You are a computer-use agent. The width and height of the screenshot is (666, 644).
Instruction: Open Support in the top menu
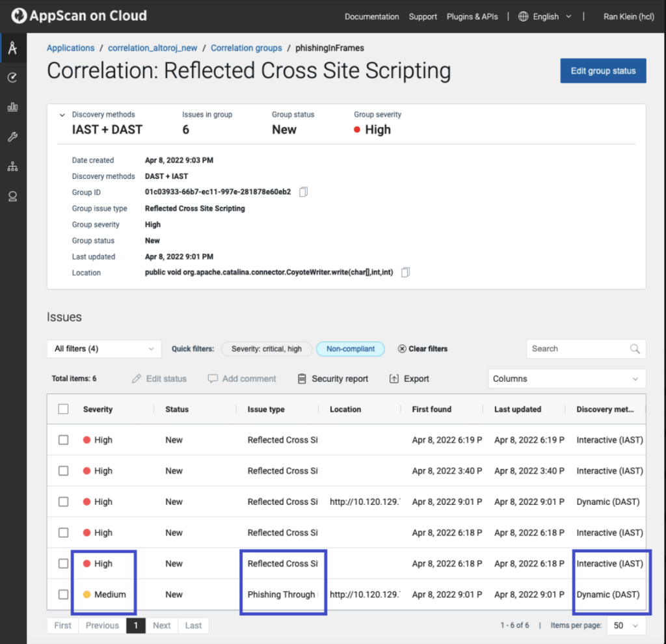coord(423,16)
